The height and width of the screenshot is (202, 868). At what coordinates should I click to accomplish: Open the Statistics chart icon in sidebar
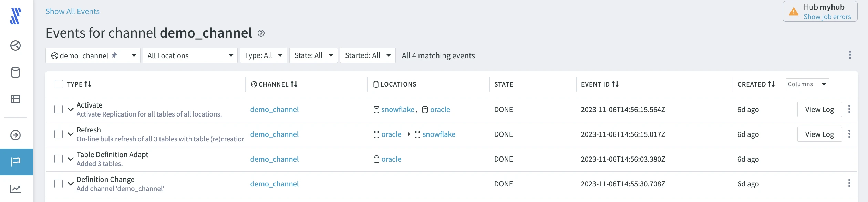pyautogui.click(x=15, y=189)
